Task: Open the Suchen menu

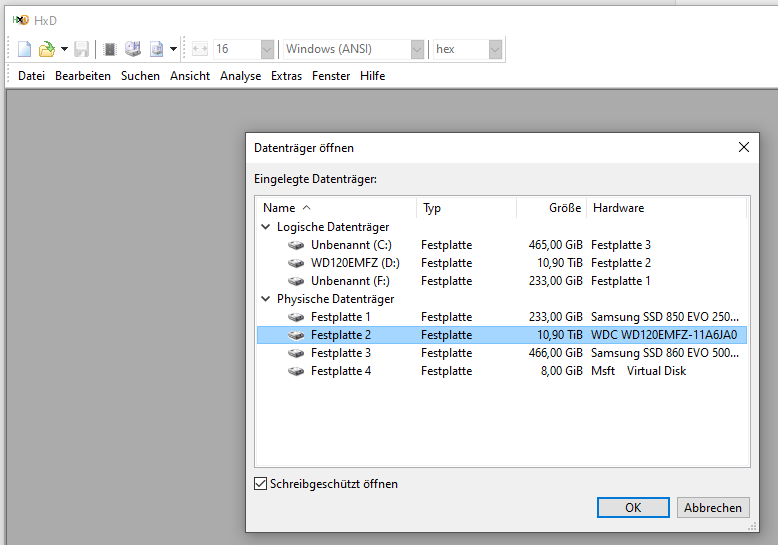Action: point(140,76)
